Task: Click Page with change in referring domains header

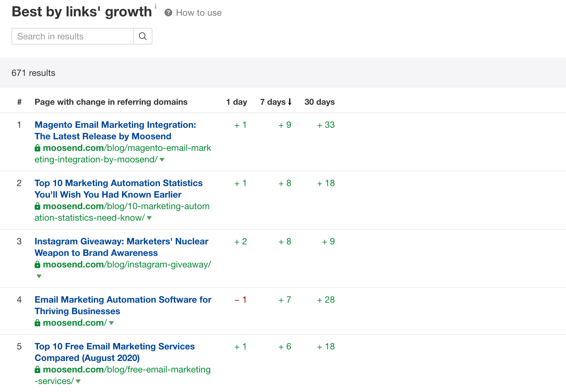Action: click(x=111, y=102)
